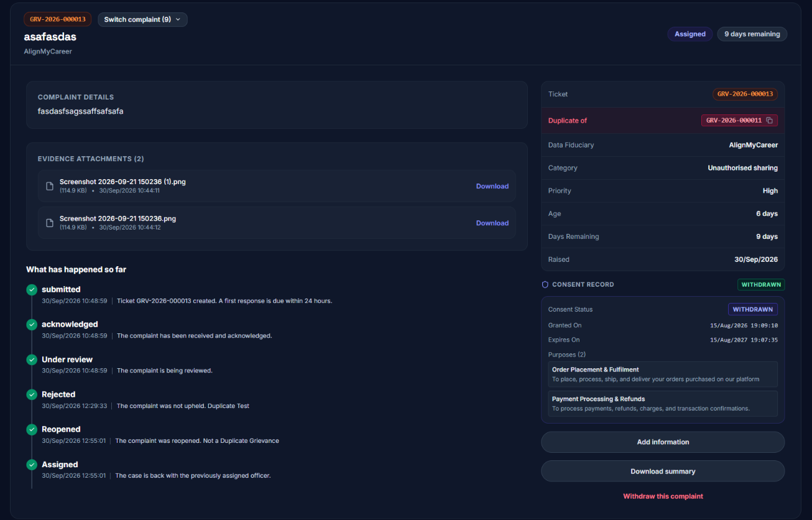Click the Age value 6 days

767,214
